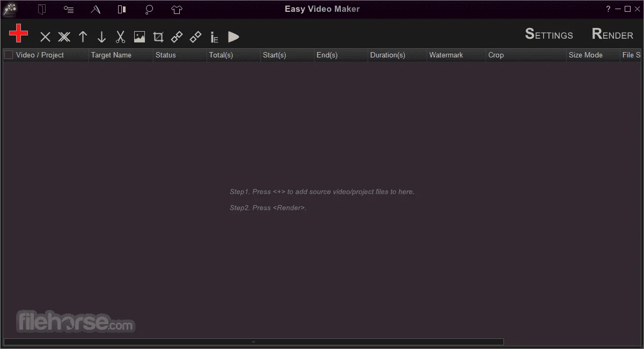Click the Crop column header
Image resolution: width=644 pixels, height=349 pixels.
pos(526,55)
